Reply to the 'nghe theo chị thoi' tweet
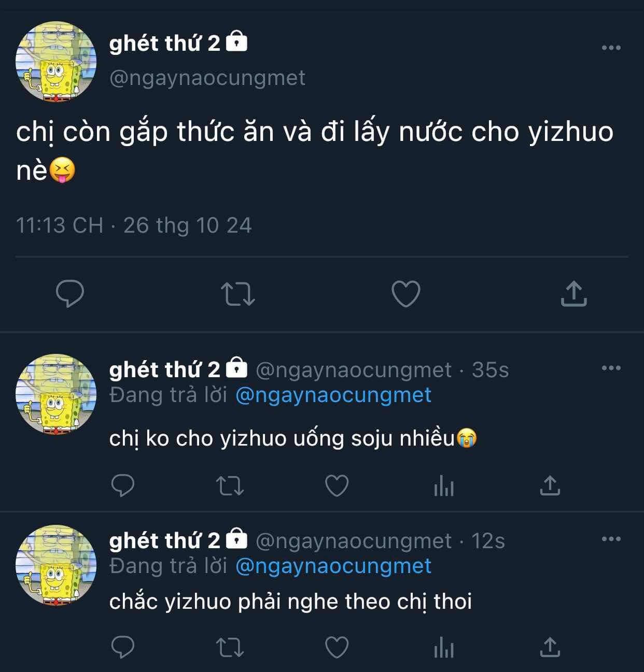 click(123, 647)
